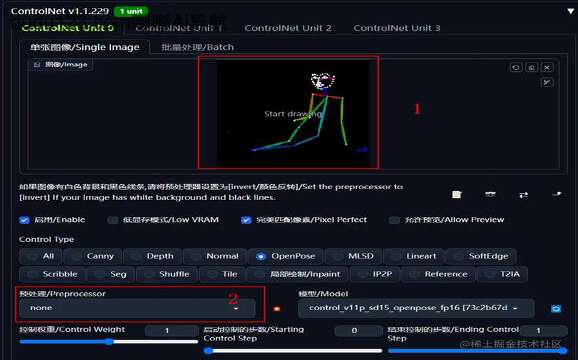Click the new canvas notepad icon
The width and height of the screenshot is (578, 360).
(x=457, y=194)
